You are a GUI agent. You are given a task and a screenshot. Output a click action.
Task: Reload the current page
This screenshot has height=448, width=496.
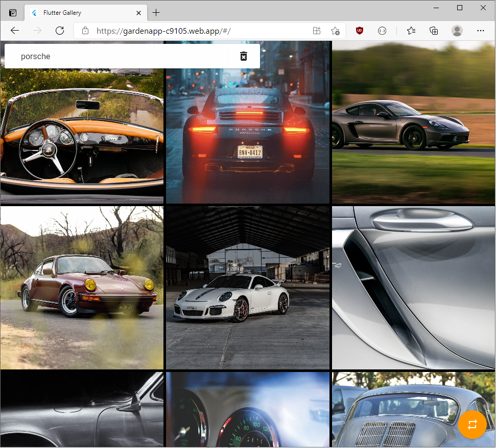coord(60,31)
